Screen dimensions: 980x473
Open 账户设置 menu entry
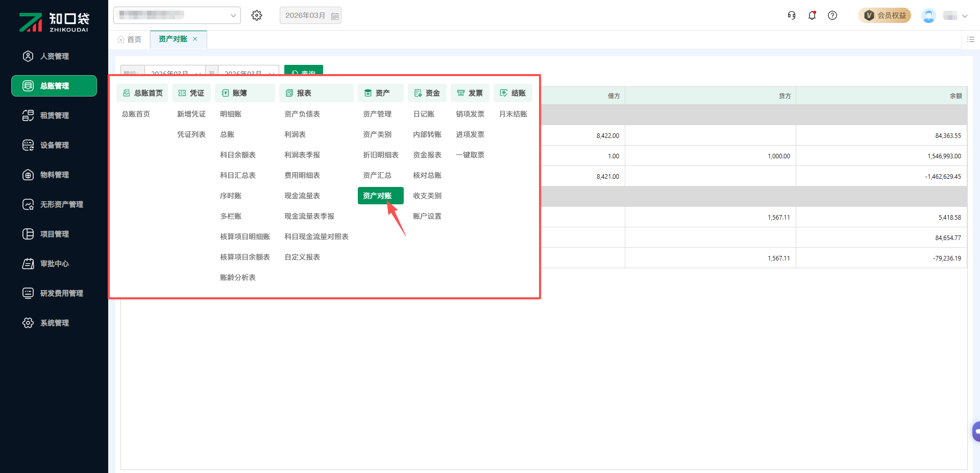(x=427, y=216)
